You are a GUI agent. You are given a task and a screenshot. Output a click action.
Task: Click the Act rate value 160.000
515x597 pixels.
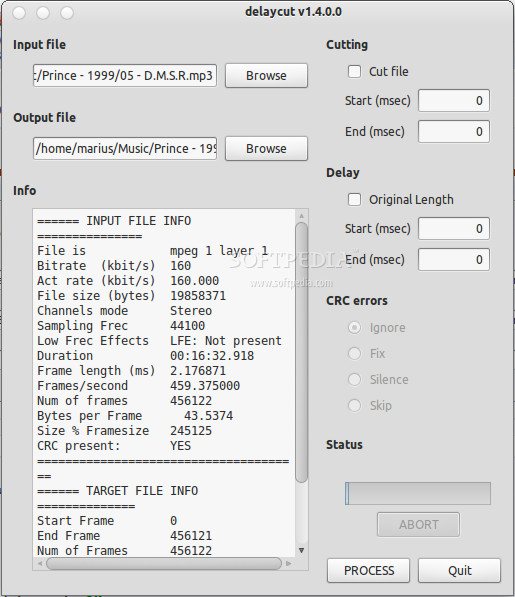tap(195, 281)
